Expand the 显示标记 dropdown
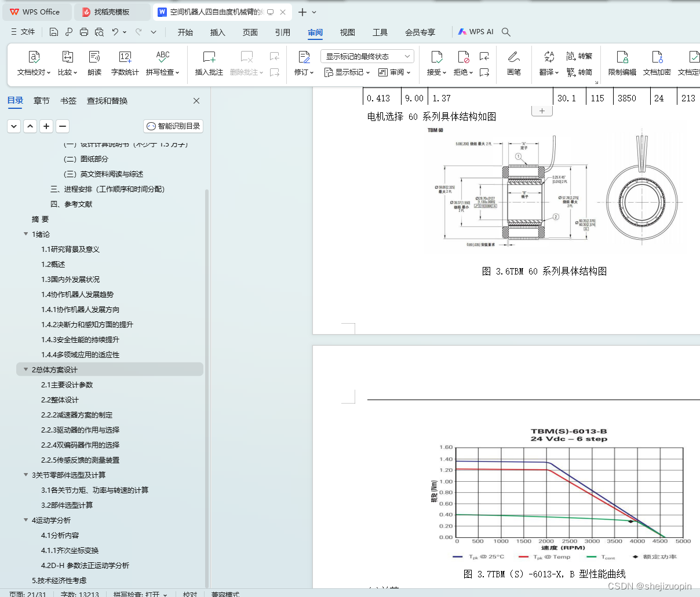The image size is (700, 597). pos(347,72)
